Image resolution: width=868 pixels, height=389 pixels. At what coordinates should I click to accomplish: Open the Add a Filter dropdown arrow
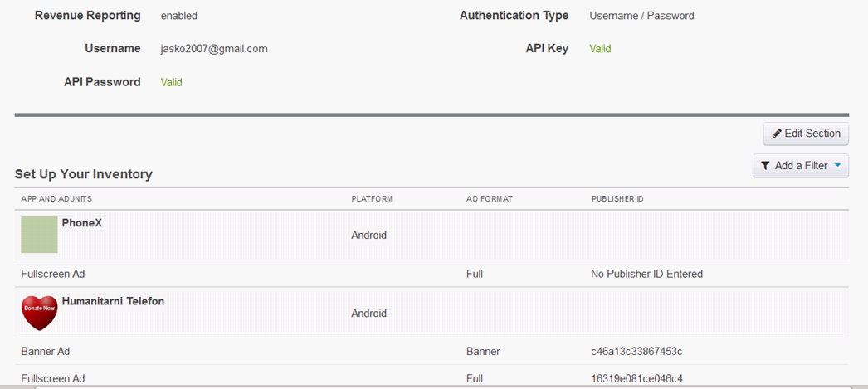pyautogui.click(x=837, y=165)
